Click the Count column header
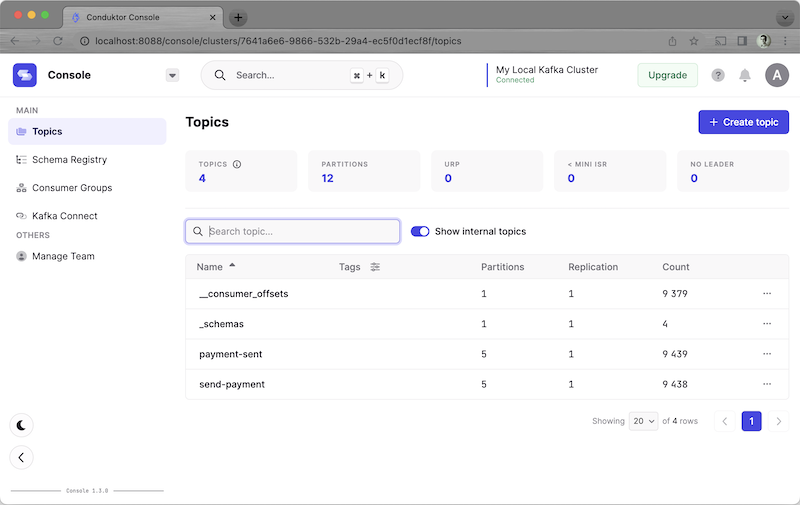This screenshot has height=505, width=800. [x=676, y=267]
